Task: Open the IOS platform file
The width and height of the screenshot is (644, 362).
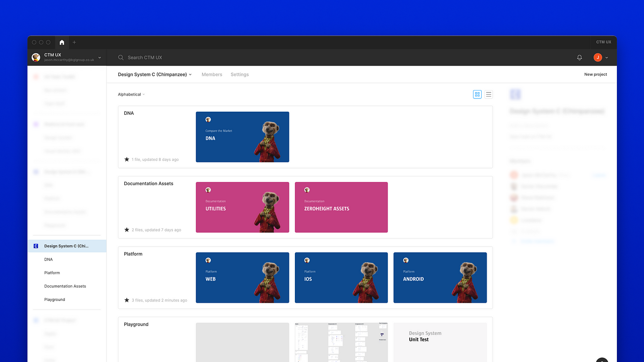Action: 341,277
